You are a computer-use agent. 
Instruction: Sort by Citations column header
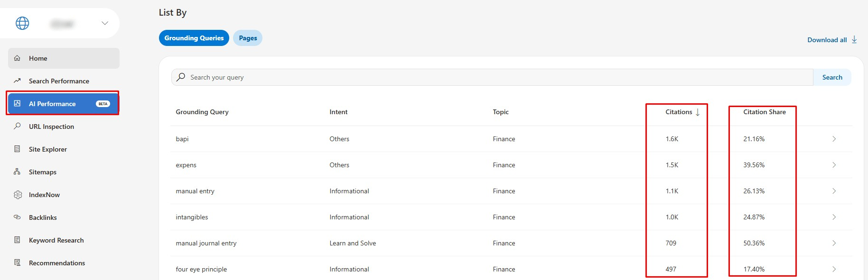click(x=679, y=112)
